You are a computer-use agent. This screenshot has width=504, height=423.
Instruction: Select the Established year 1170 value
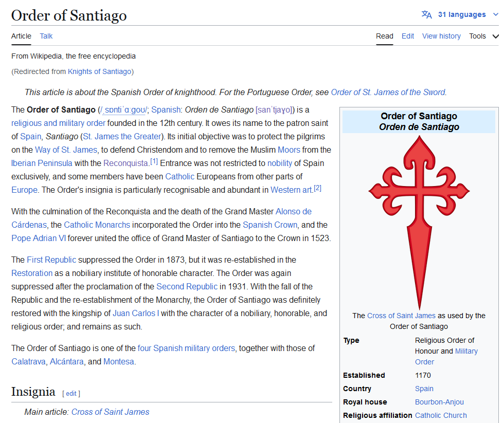point(423,375)
